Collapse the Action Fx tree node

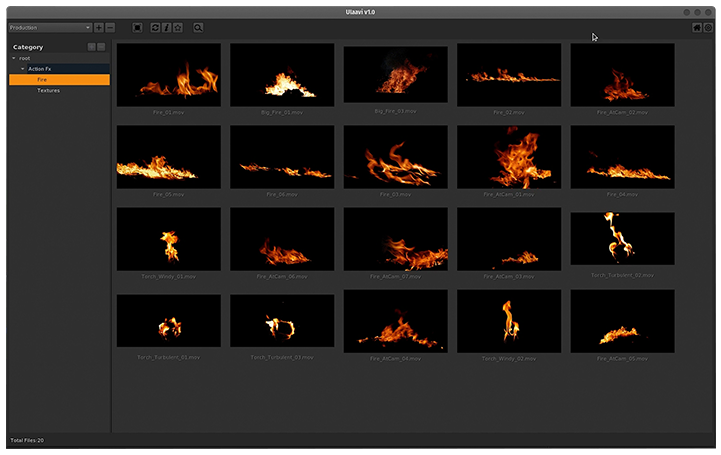coord(23,69)
